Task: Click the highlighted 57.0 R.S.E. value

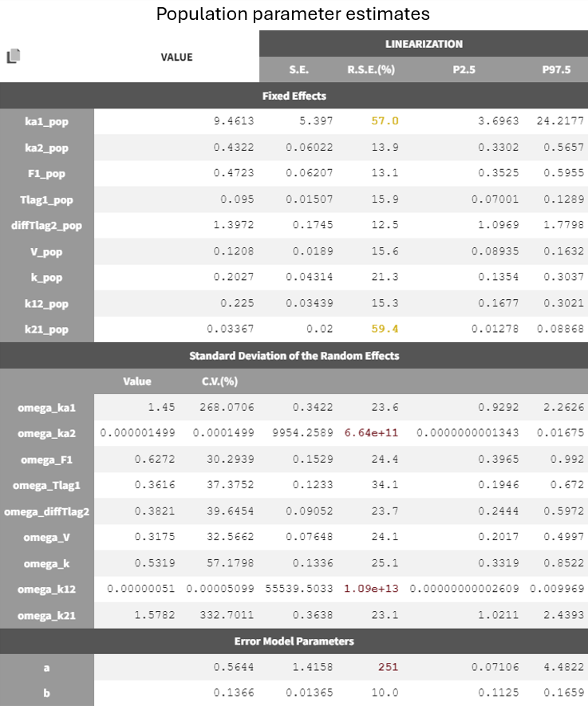Action: (385, 121)
